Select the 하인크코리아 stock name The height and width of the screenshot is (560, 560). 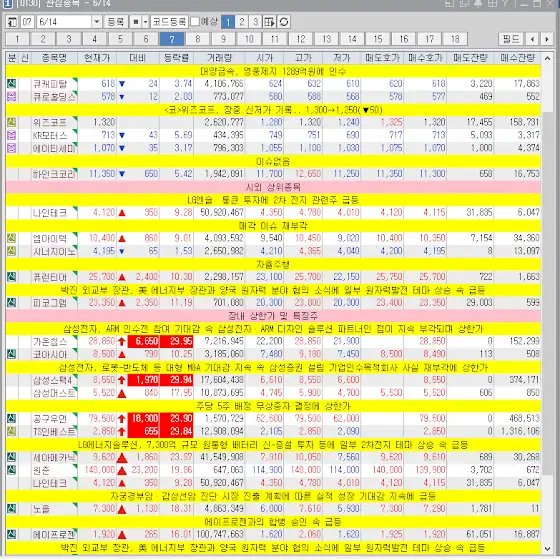pyautogui.click(x=54, y=174)
